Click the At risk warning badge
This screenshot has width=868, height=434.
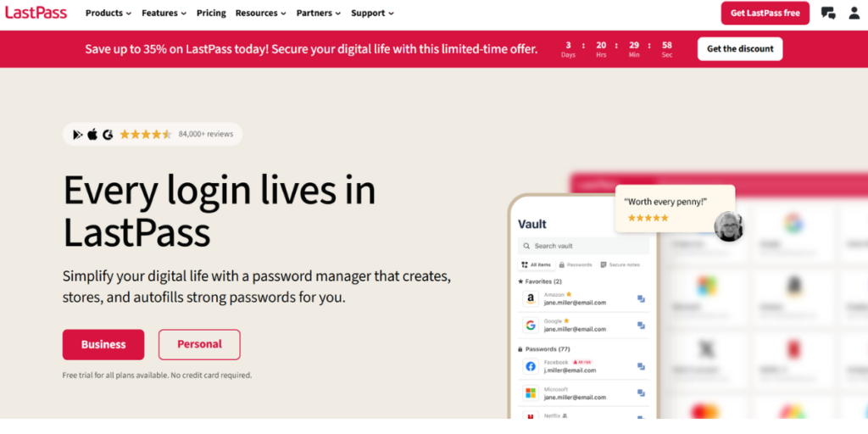click(581, 362)
